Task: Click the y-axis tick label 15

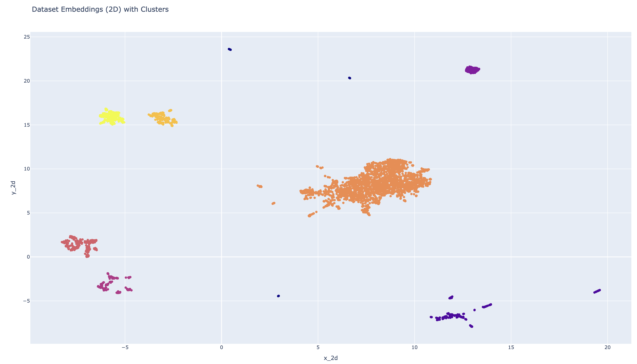Action: [26, 125]
